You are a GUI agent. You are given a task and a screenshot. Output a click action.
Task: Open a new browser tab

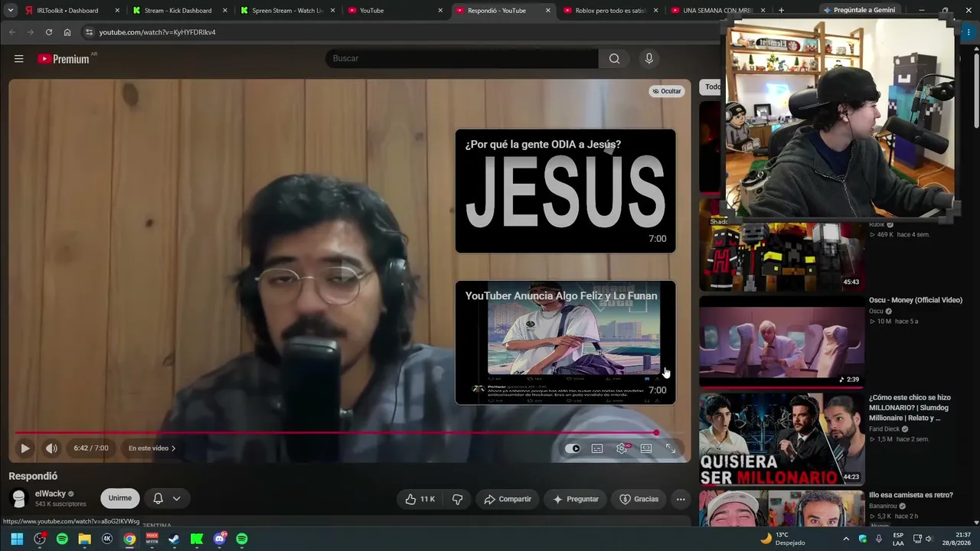[x=781, y=11]
